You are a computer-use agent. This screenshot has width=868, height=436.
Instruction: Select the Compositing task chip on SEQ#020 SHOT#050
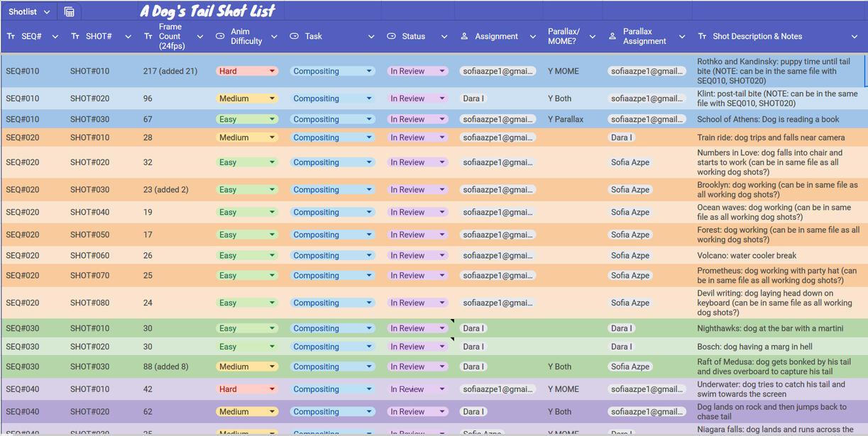[333, 234]
